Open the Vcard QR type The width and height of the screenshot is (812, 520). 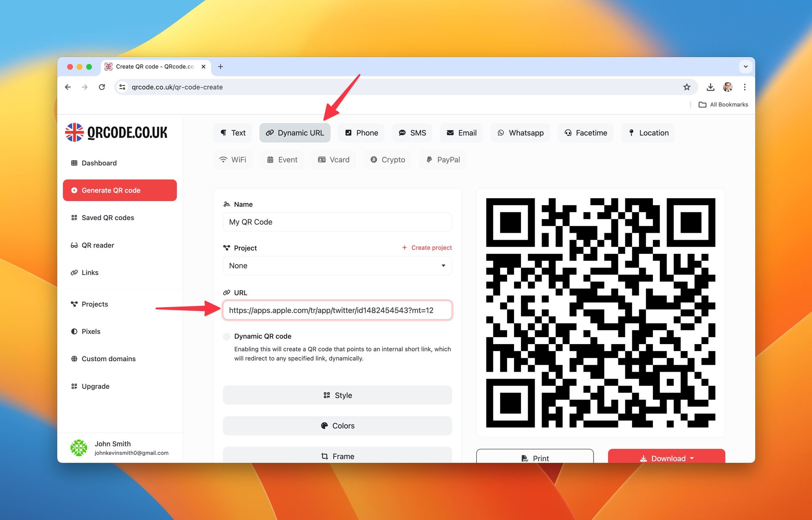coord(334,160)
